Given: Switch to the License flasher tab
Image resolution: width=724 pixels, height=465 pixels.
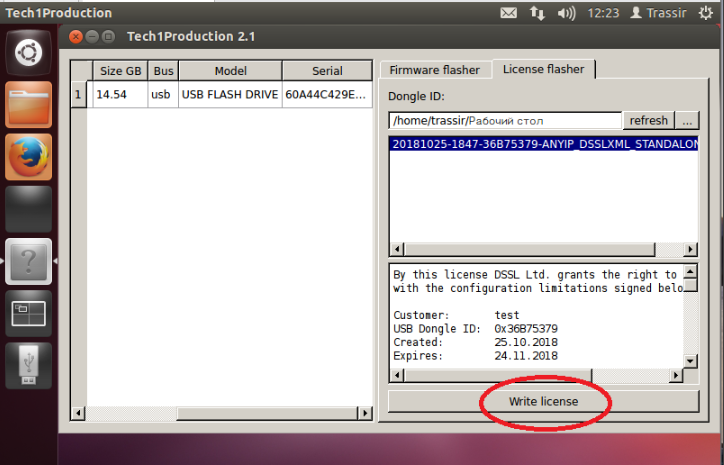Looking at the screenshot, I should tap(543, 69).
